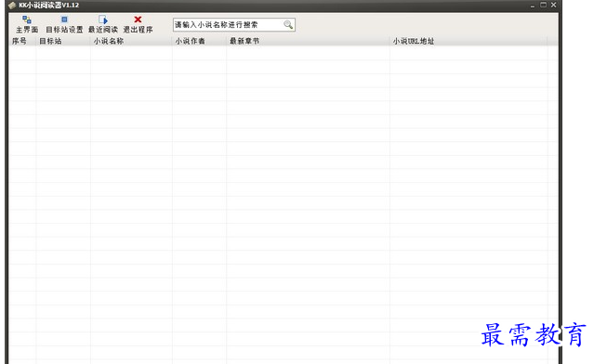
Task: Maximize the KK小说阅读器 window
Action: click(543, 5)
